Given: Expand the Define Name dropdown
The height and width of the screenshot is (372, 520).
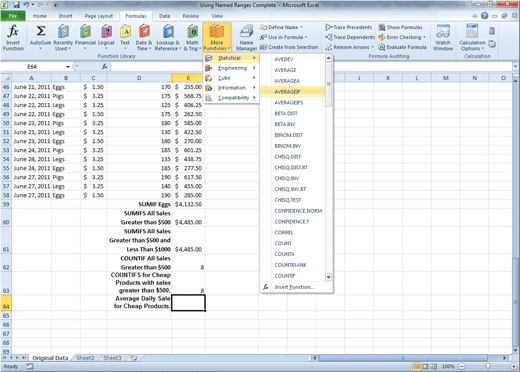Looking at the screenshot, I should pos(302,27).
